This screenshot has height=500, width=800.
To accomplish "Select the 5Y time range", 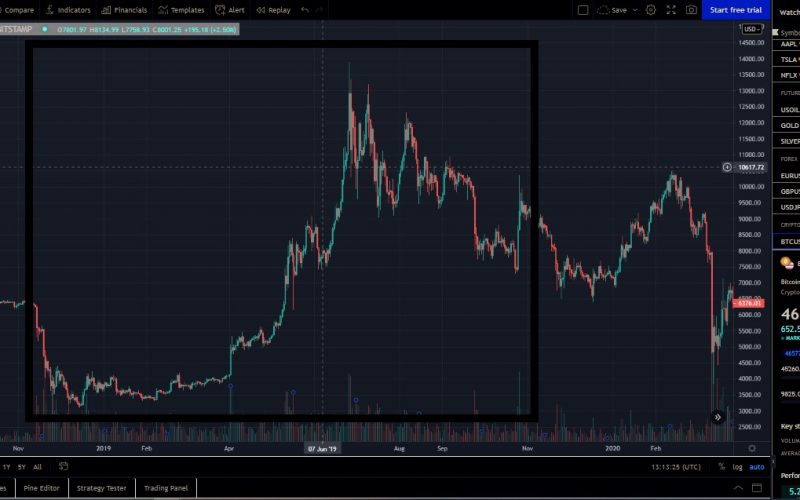I will [22, 467].
